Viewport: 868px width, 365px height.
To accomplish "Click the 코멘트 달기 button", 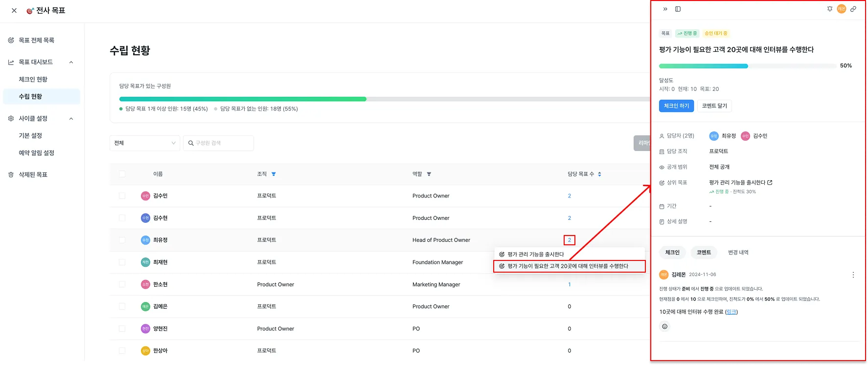I will tap(714, 106).
